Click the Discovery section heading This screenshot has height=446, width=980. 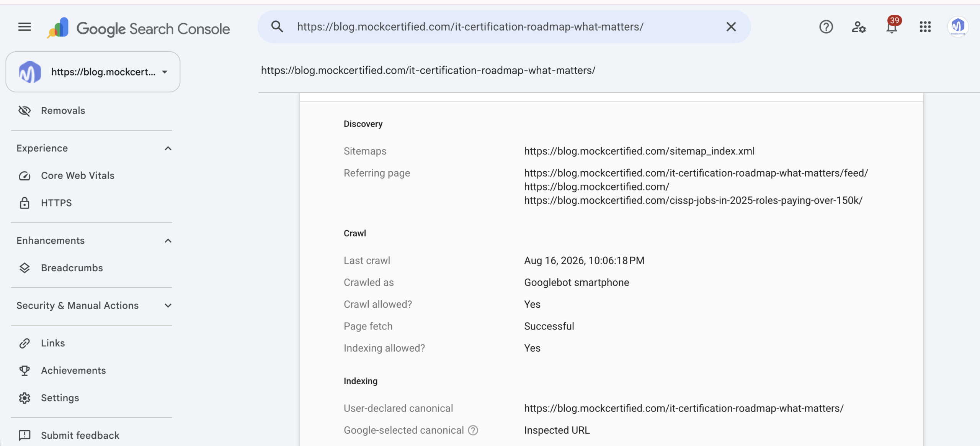click(x=363, y=124)
